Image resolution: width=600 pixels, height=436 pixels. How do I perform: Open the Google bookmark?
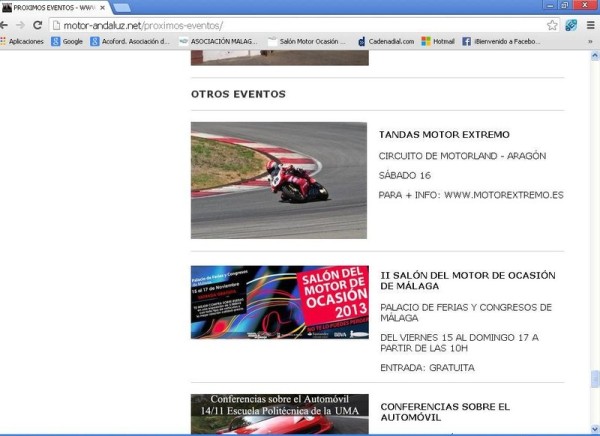[x=66, y=42]
